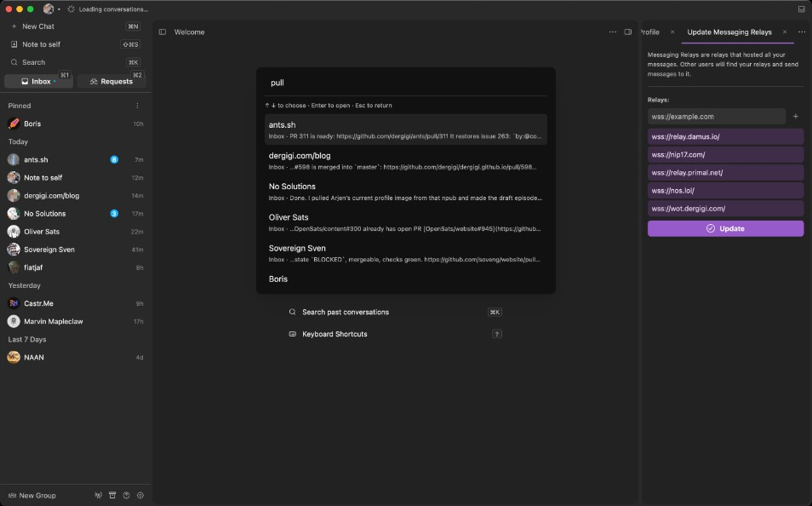The width and height of the screenshot is (812, 506).
Task: Open Note to self from the top shortcuts
Action: [x=76, y=44]
